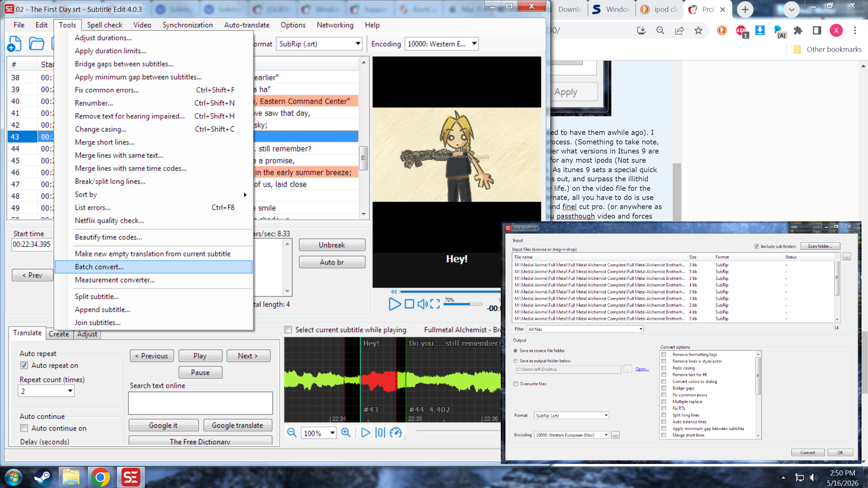Click the waveform center-on-position icon
The width and height of the screenshot is (868, 488).
click(380, 432)
